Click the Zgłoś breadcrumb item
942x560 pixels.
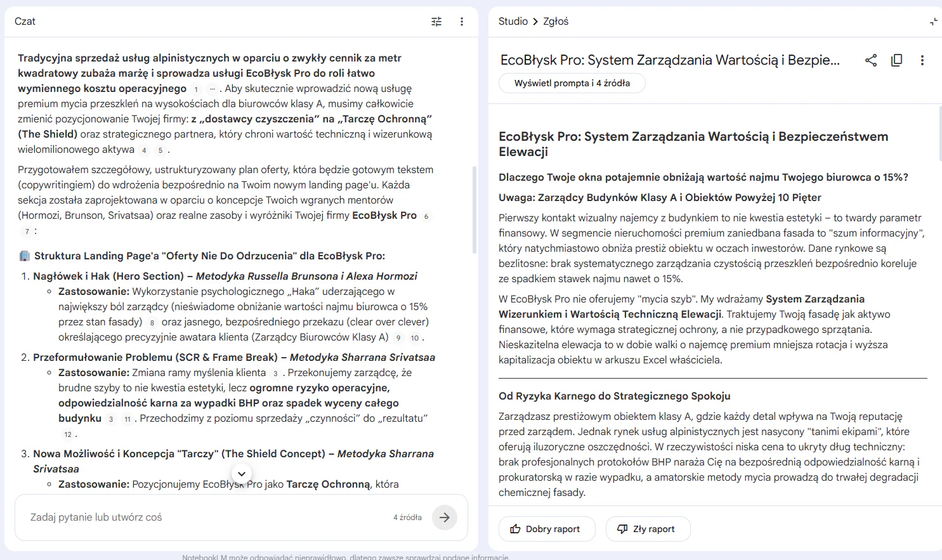pyautogui.click(x=556, y=22)
